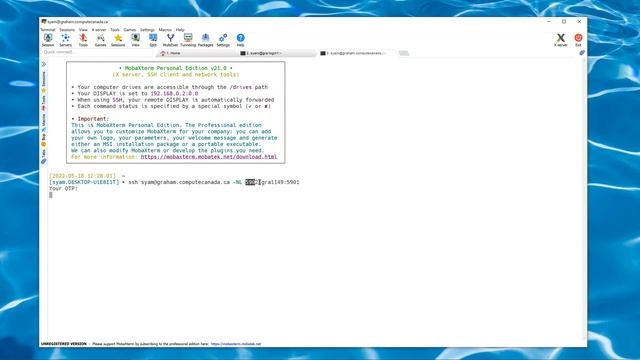Image resolution: width=640 pixels, height=360 pixels.
Task: Click the timestamp [2022-05-18] prompt text
Action: [82, 176]
